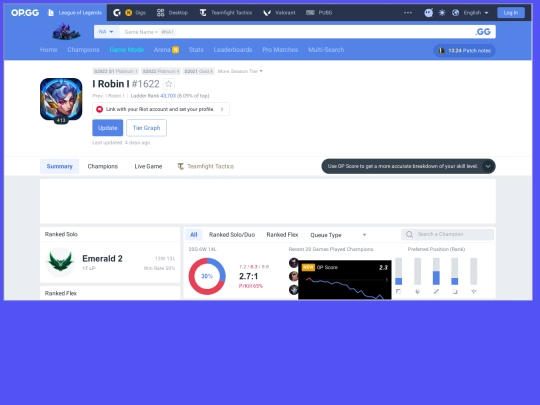Image resolution: width=540 pixels, height=405 pixels.
Task: Click the 30% win rate donut chart
Action: pos(207,276)
